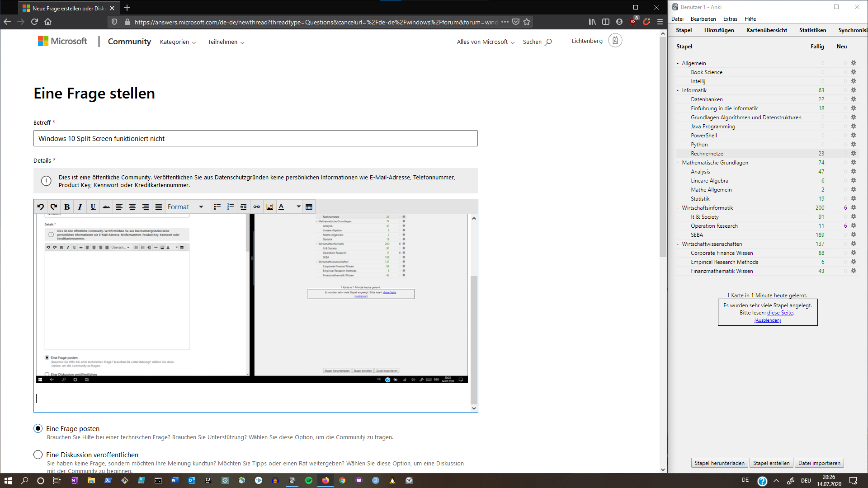Viewport: 868px width, 488px height.
Task: Click the Extras menu in Anki
Action: point(730,19)
